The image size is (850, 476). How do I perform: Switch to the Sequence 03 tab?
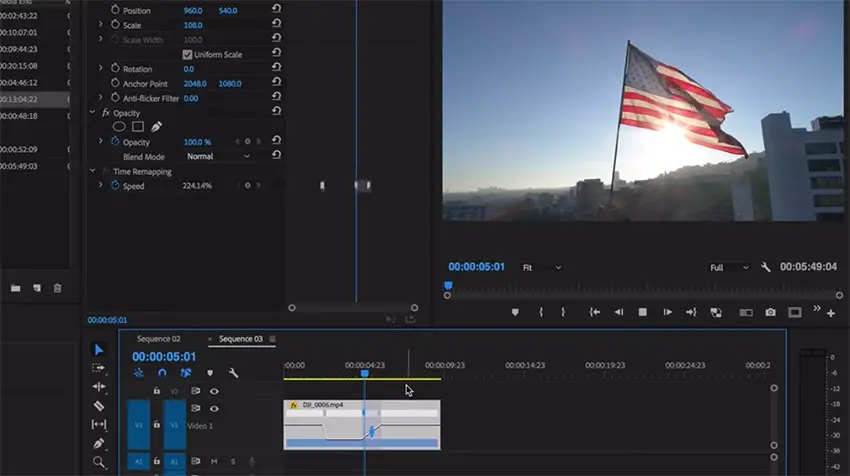click(x=241, y=339)
